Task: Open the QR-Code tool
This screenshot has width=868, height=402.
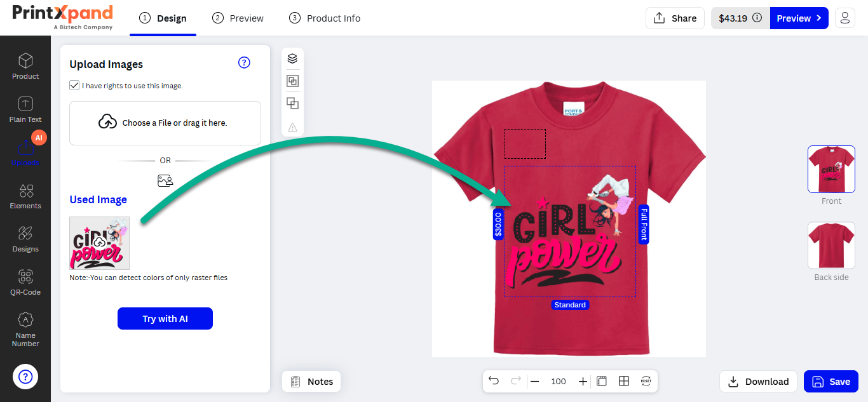Action: click(25, 282)
